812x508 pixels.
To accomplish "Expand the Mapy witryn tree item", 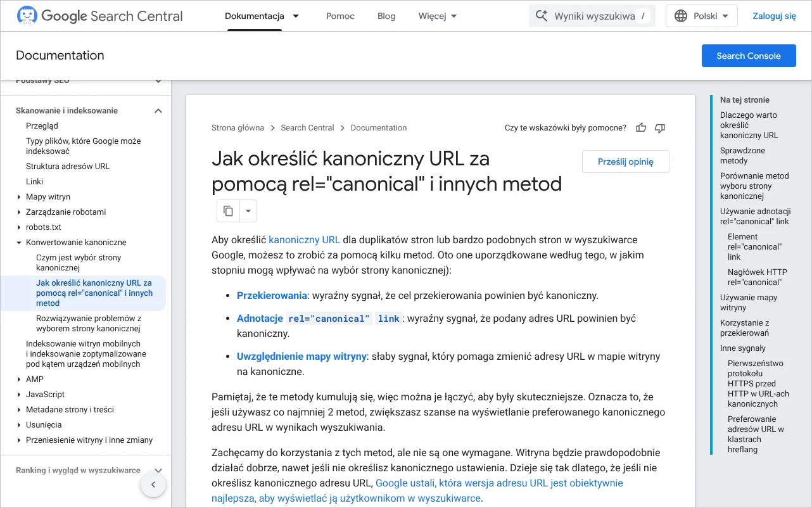I will pyautogui.click(x=19, y=197).
